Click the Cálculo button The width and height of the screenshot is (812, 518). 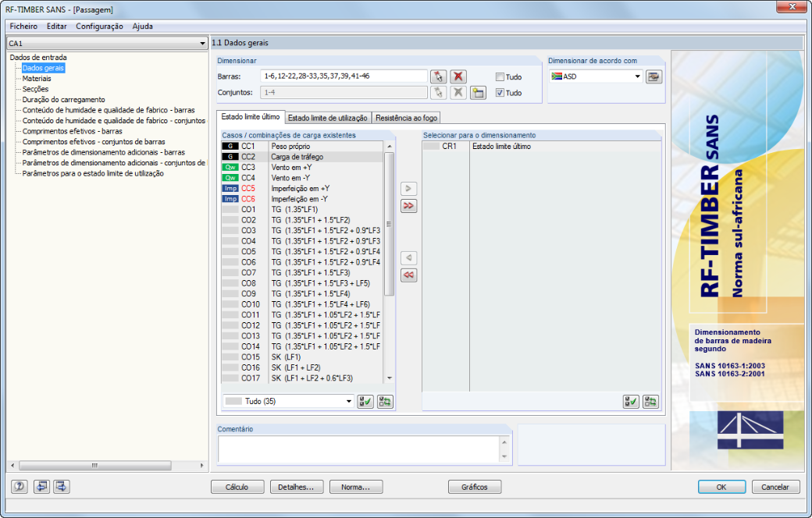pyautogui.click(x=237, y=487)
